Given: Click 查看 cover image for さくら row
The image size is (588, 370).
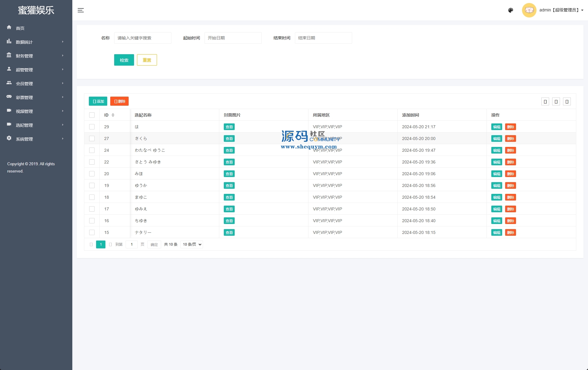Looking at the screenshot, I should pyautogui.click(x=229, y=138).
